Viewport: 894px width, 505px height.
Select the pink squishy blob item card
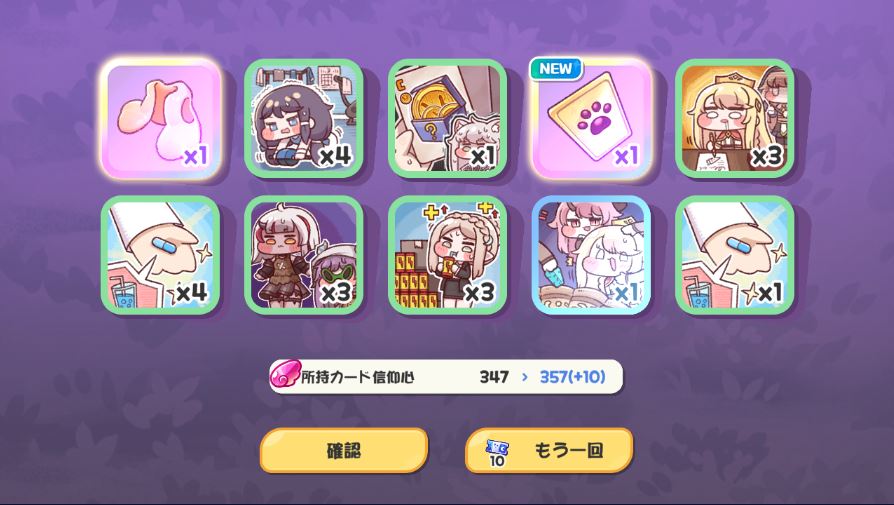tap(161, 119)
